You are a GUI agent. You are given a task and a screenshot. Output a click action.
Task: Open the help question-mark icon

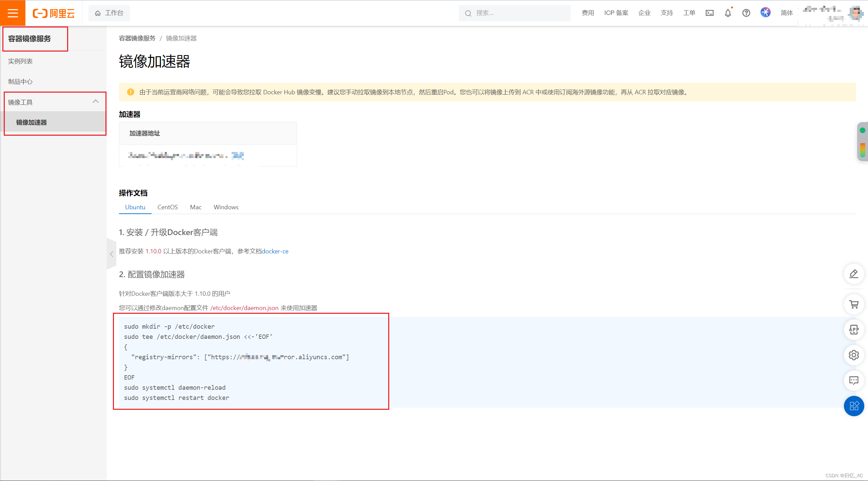[x=746, y=13]
